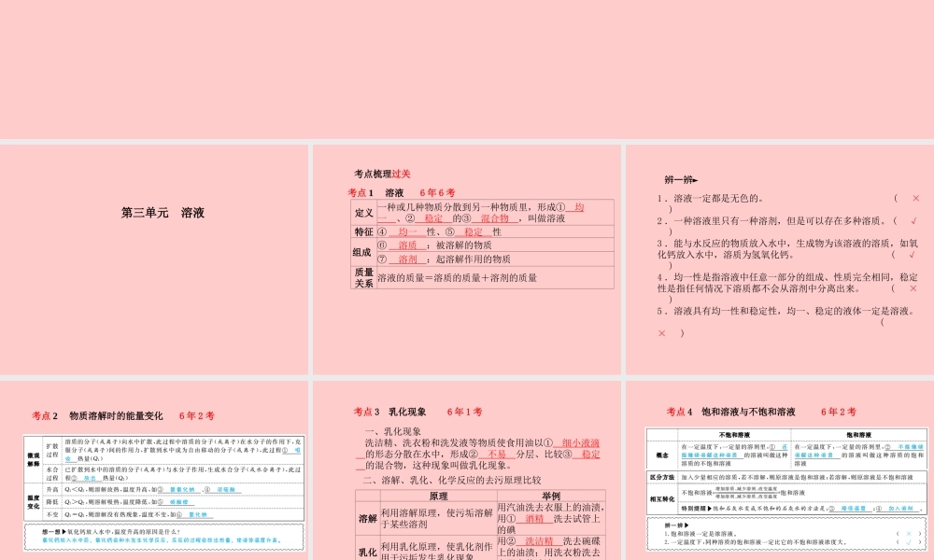Click the 二、溶解、乳化、化学反应的去污原理比较 line
The width and height of the screenshot is (934, 560).
coord(451,480)
